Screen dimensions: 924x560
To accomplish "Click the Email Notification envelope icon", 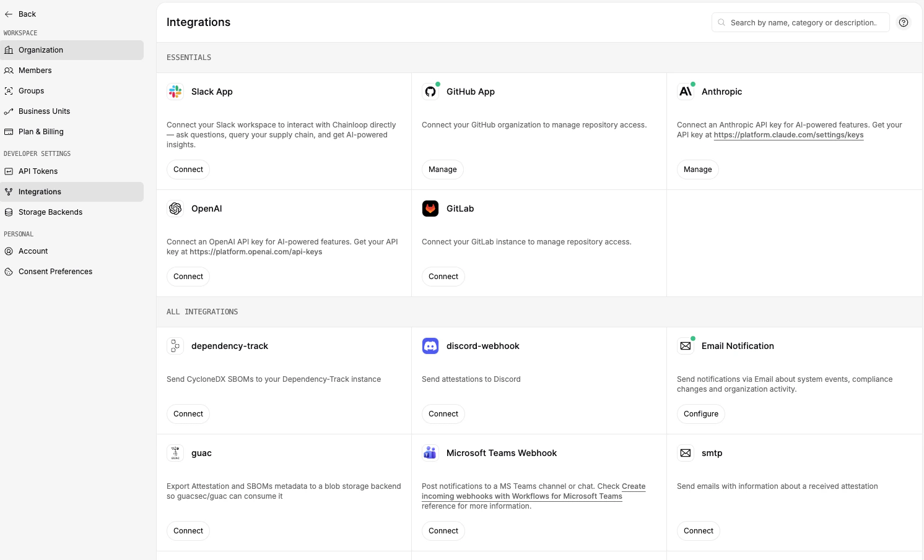I will pyautogui.click(x=686, y=346).
